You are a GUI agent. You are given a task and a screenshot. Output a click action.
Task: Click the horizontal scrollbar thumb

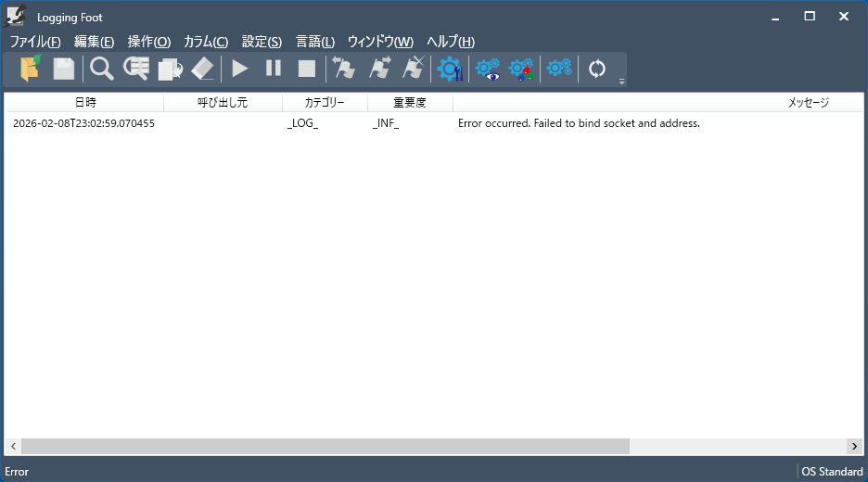(325, 446)
